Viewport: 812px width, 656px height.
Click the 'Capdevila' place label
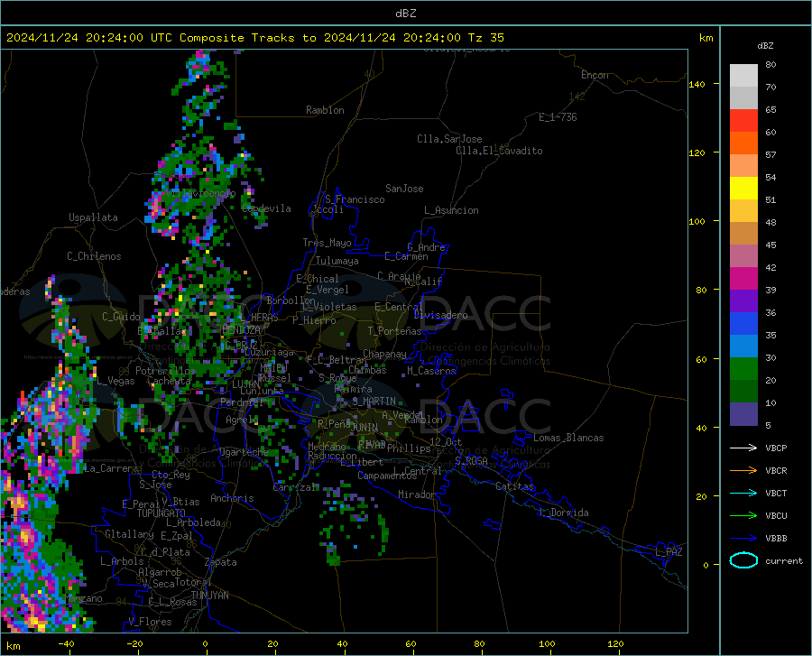tap(266, 208)
